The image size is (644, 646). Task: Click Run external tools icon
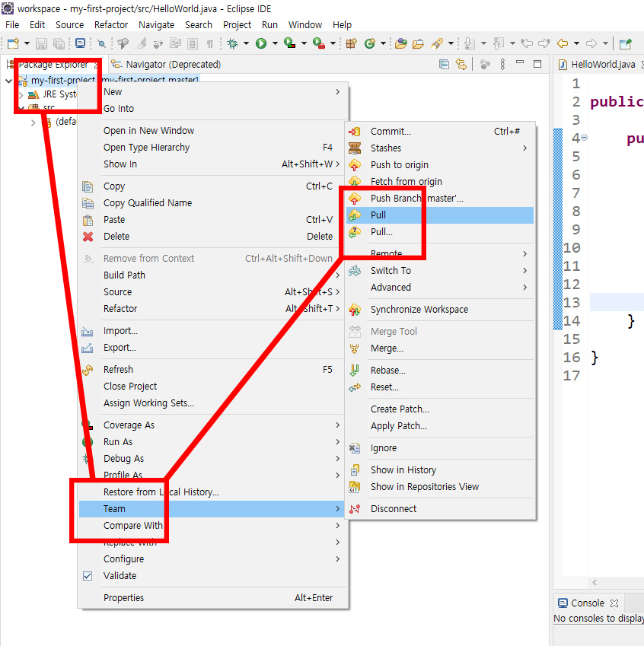319,43
